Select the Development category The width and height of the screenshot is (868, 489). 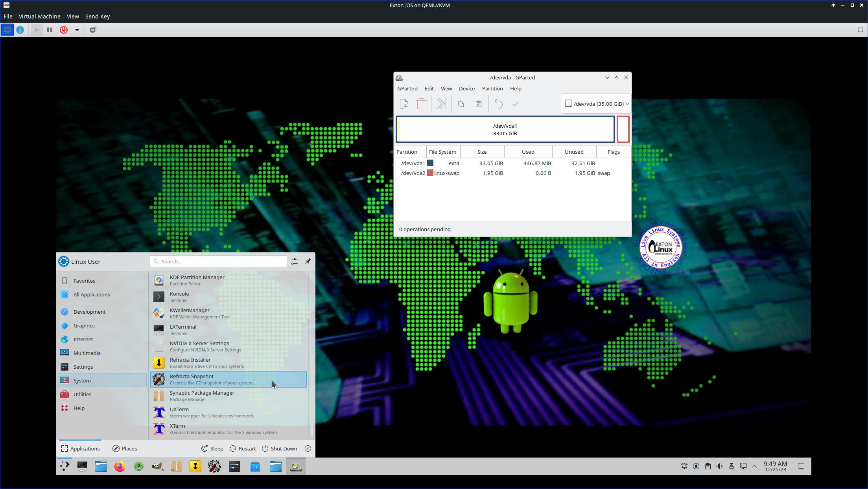tap(102, 312)
